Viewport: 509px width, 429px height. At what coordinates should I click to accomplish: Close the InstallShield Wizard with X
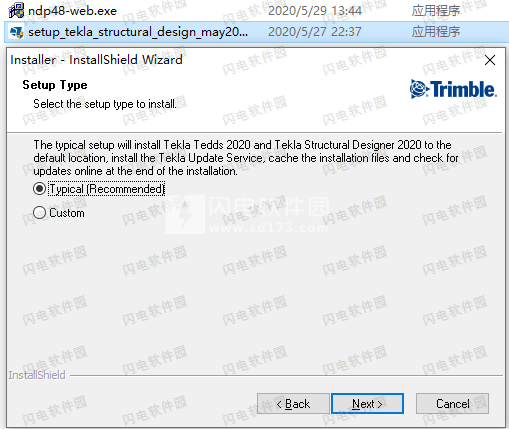click(x=490, y=60)
